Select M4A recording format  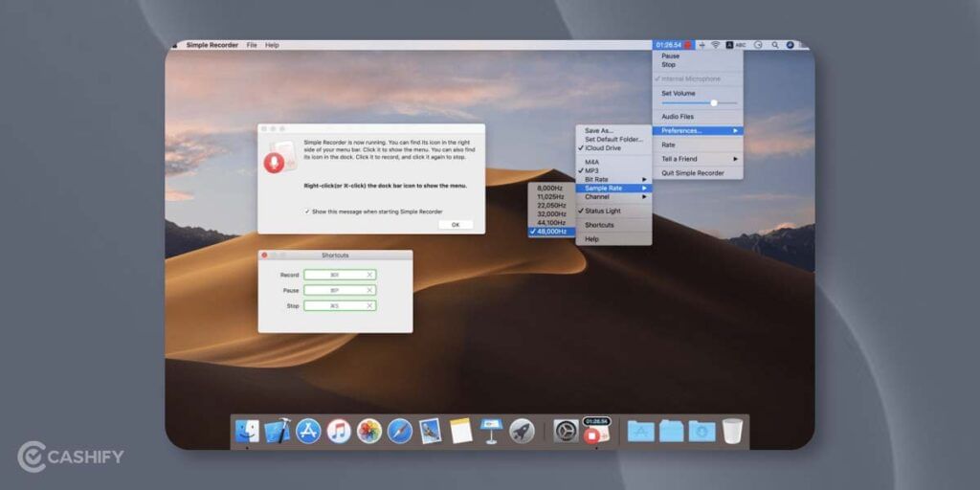(x=613, y=162)
